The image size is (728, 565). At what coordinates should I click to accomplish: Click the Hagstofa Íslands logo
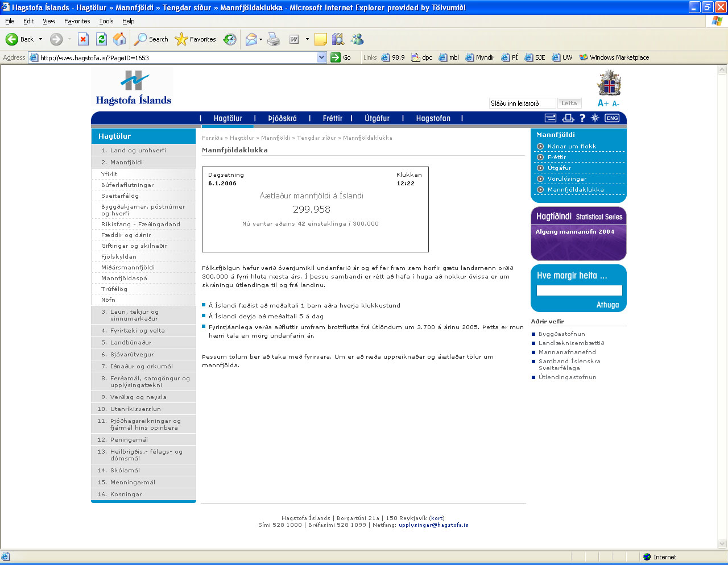pyautogui.click(x=133, y=88)
